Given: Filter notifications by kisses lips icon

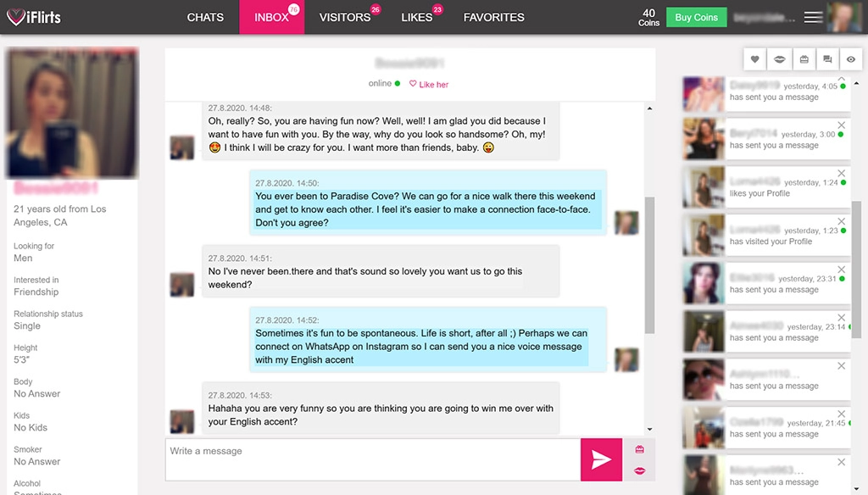Looking at the screenshot, I should point(779,59).
